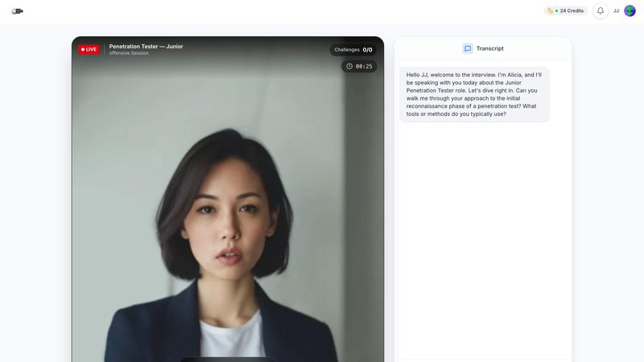This screenshot has height=362, width=644.
Task: Select the Transcript panel header
Action: click(x=483, y=48)
